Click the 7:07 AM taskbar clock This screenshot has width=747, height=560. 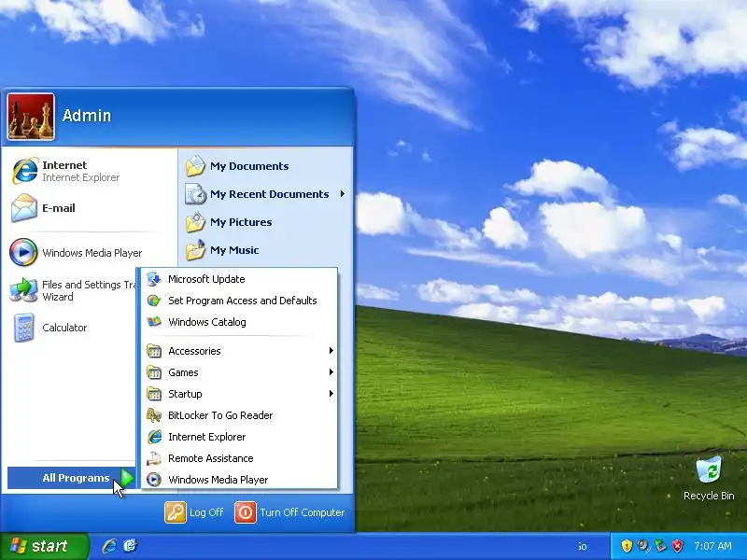(x=712, y=546)
